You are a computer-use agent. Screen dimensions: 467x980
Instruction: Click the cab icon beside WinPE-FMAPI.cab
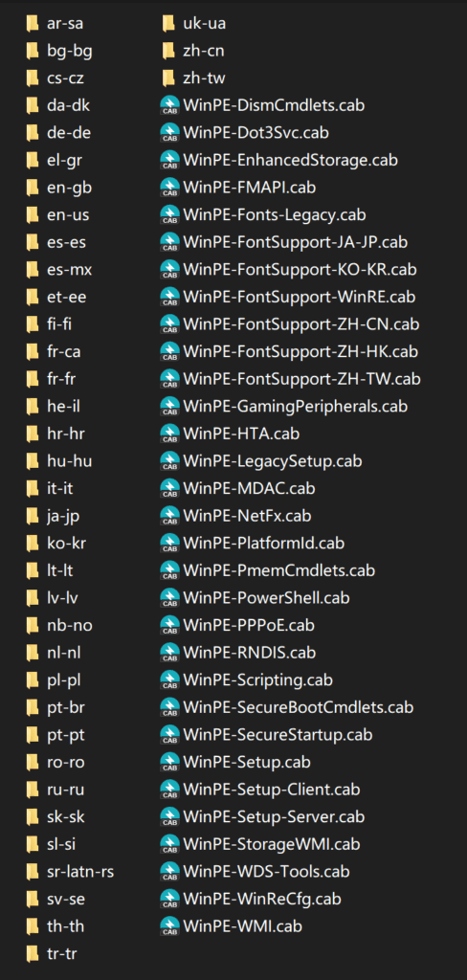coord(169,188)
